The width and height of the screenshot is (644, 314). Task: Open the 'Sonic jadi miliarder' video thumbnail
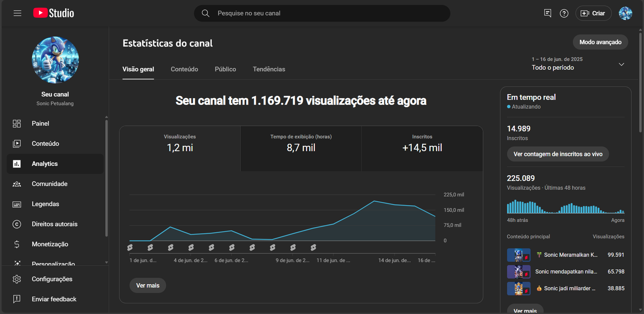point(518,288)
